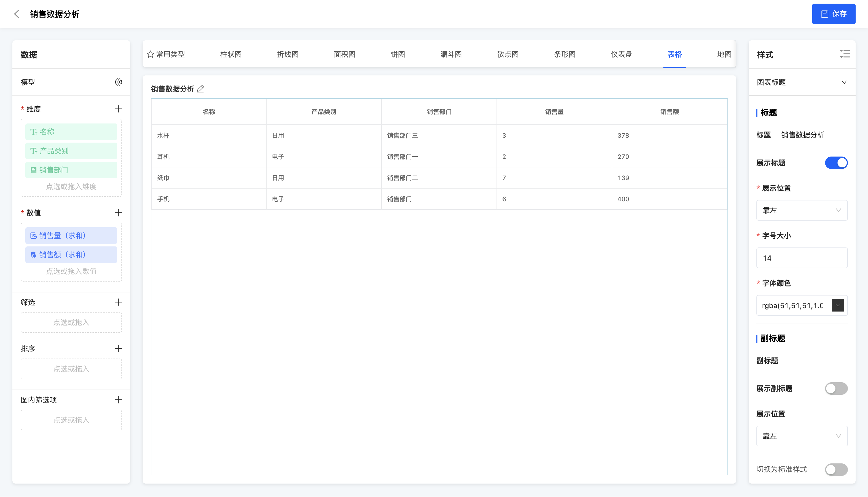Toggle switch to standard style
Image resolution: width=868 pixels, height=497 pixels.
836,469
